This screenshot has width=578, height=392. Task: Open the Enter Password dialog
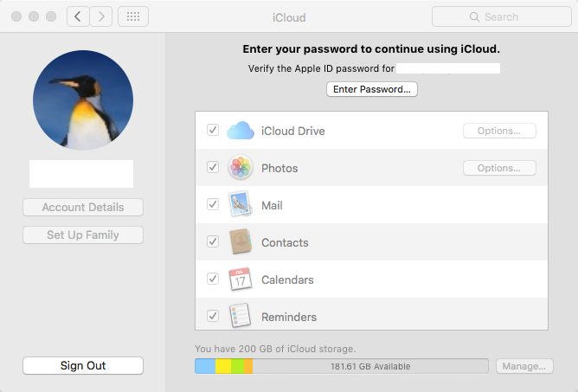(x=371, y=89)
